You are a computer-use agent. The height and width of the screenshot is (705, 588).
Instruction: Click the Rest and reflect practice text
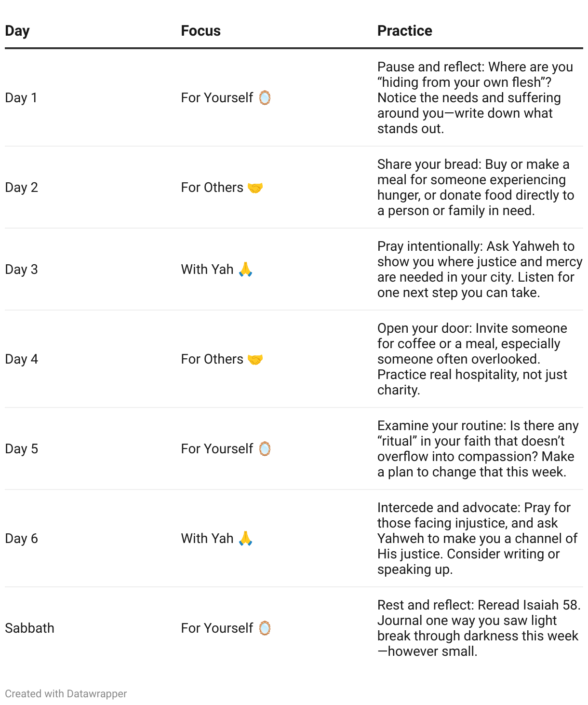click(x=479, y=628)
